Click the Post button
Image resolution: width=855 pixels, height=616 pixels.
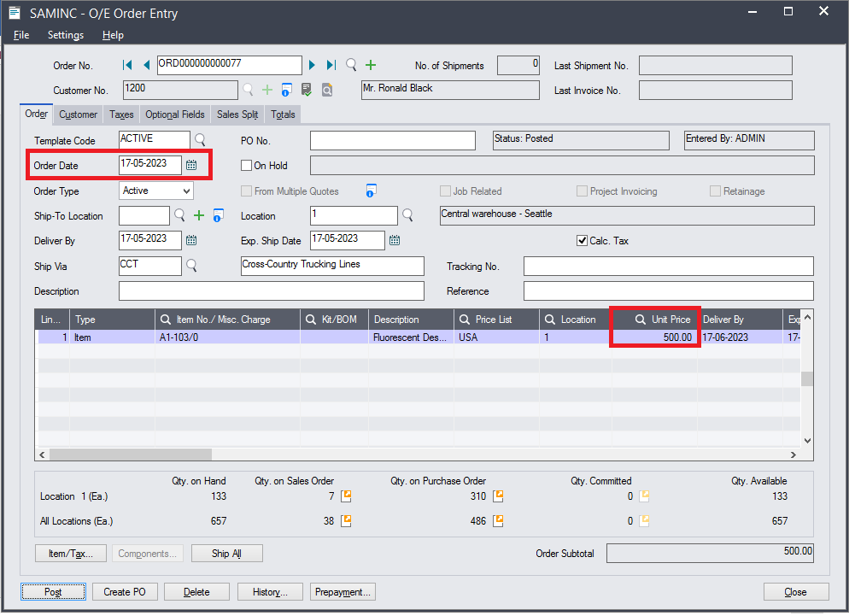click(x=53, y=592)
